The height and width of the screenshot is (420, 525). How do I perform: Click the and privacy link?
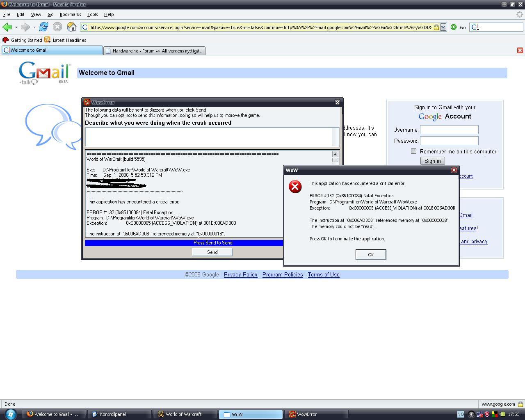pyautogui.click(x=474, y=241)
